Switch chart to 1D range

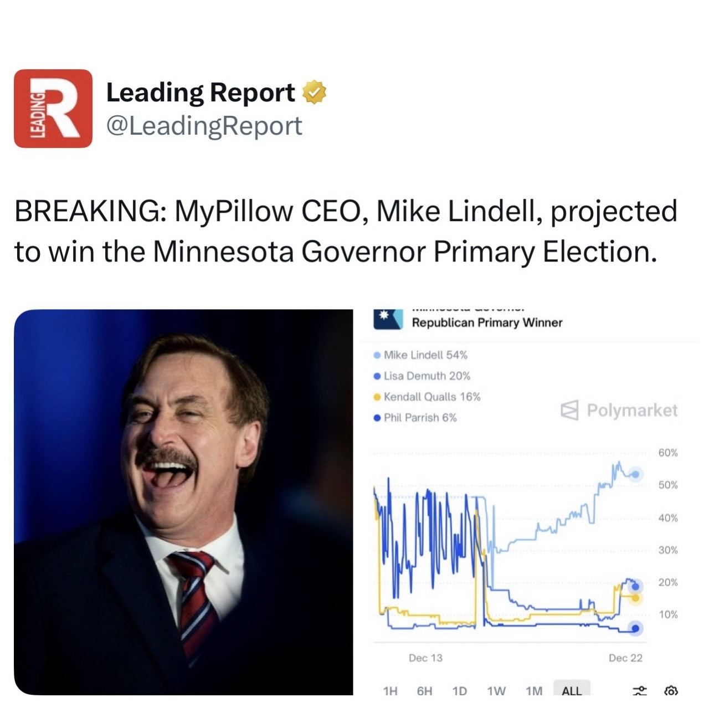point(459,691)
